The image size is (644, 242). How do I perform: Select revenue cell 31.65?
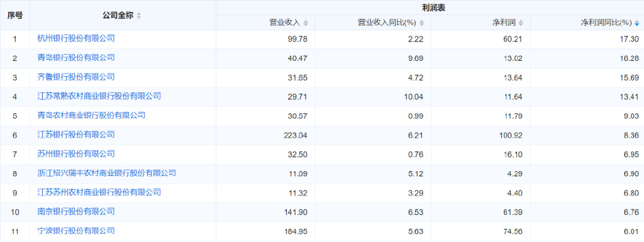click(x=297, y=77)
